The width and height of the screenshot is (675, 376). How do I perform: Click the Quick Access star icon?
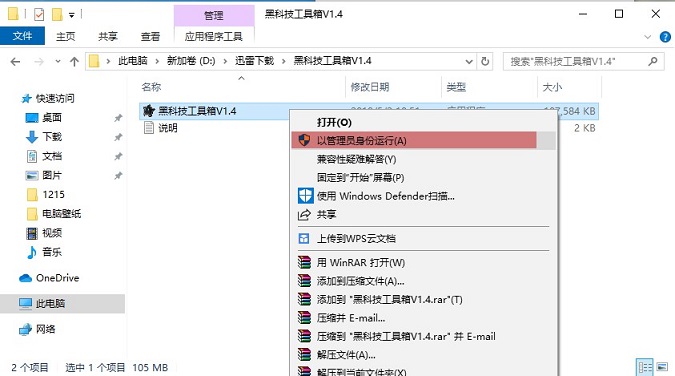27,99
